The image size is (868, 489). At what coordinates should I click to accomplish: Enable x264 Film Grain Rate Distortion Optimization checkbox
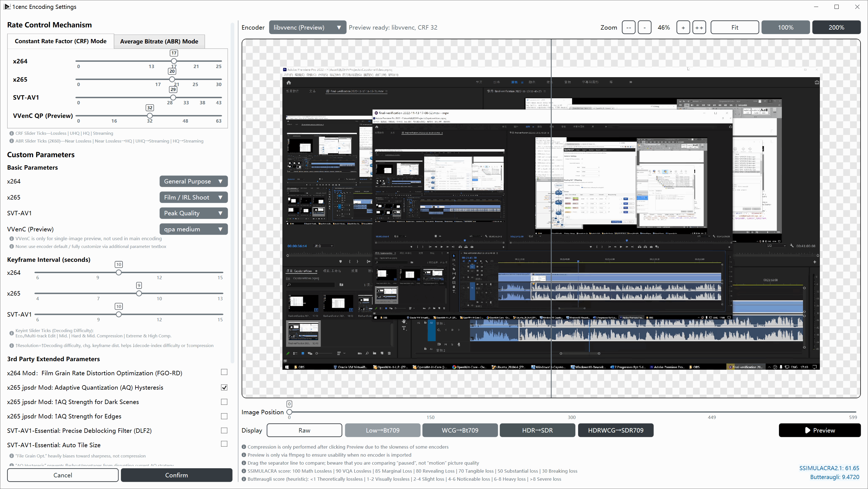pyautogui.click(x=224, y=372)
